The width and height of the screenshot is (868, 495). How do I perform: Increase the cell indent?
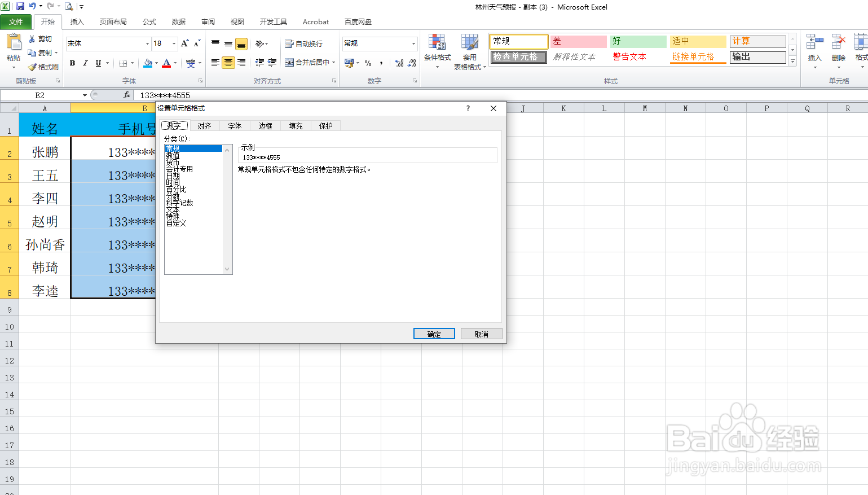272,63
